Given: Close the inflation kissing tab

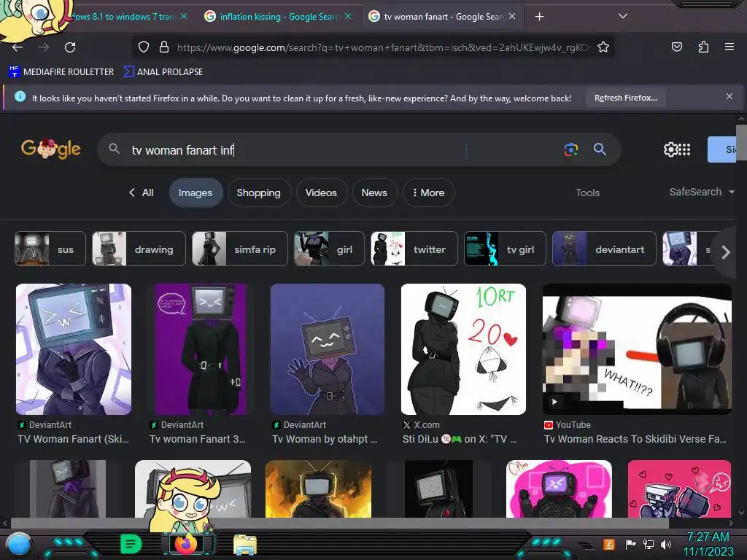Looking at the screenshot, I should click(x=348, y=16).
